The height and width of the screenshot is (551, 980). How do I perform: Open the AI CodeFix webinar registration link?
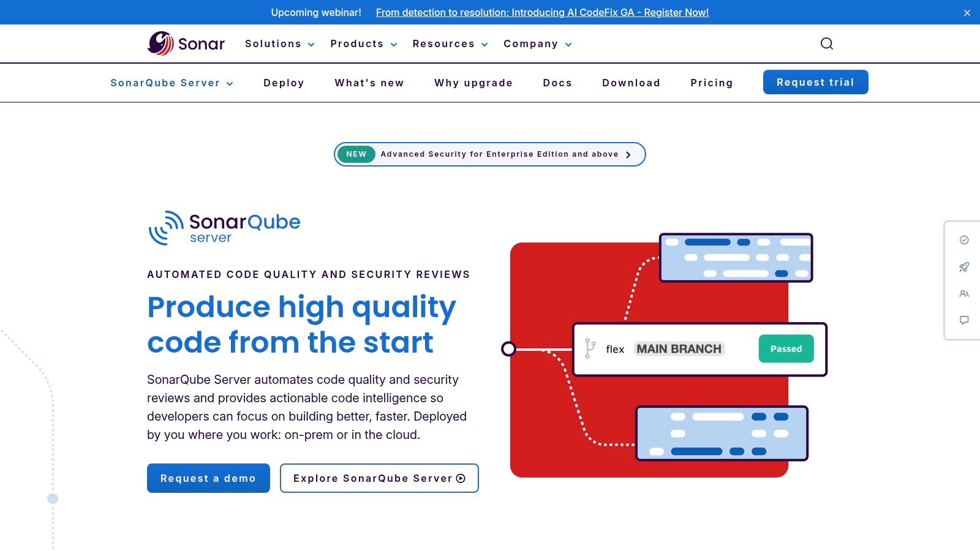pyautogui.click(x=542, y=12)
